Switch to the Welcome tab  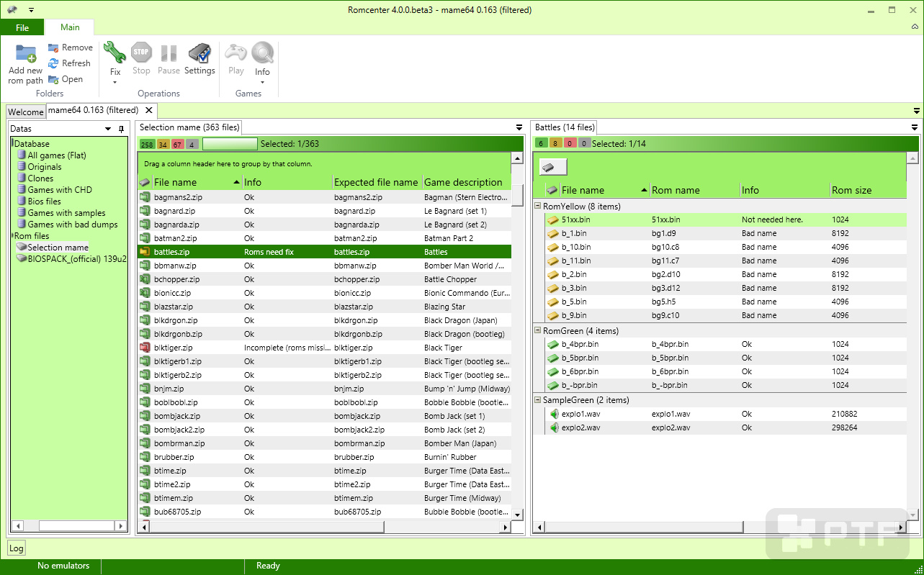25,112
